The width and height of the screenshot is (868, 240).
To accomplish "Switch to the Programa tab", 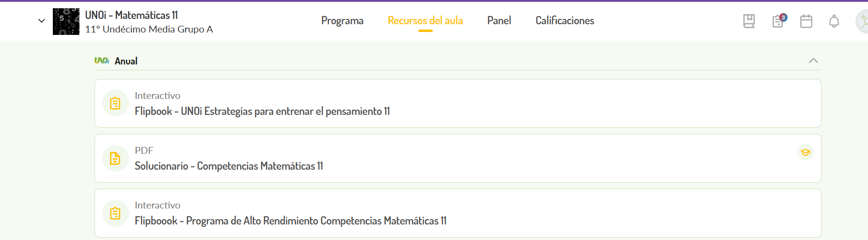I will click(342, 21).
